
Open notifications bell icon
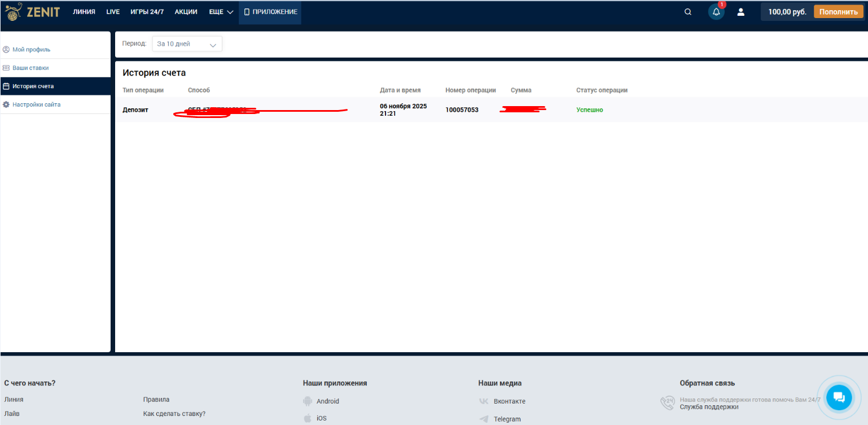716,12
